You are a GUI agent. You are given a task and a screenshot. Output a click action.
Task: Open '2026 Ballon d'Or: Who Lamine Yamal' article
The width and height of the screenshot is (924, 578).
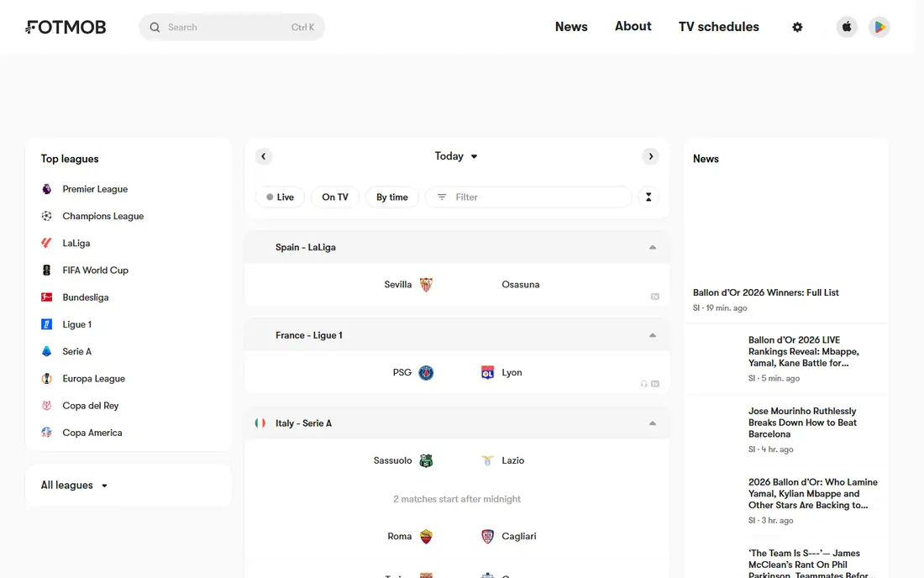[812, 494]
